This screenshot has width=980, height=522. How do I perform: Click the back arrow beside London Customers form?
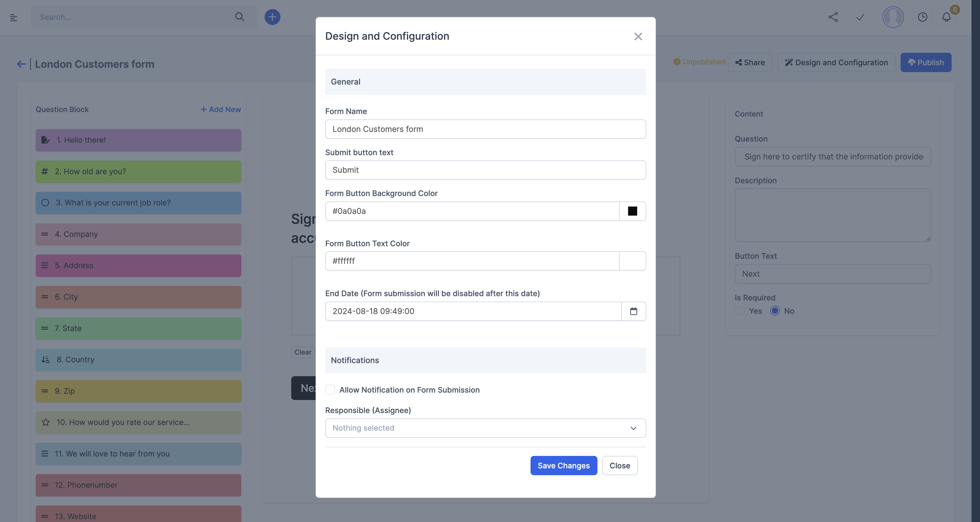point(21,64)
